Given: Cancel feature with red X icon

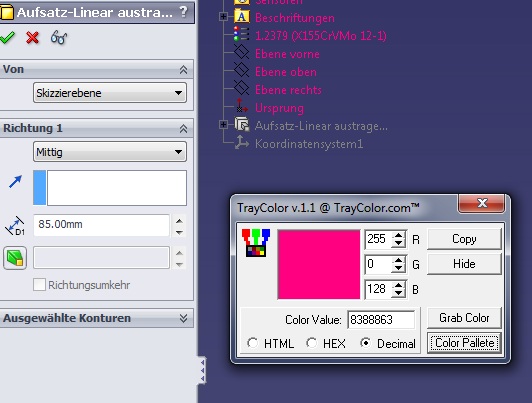Looking at the screenshot, I should tap(33, 38).
